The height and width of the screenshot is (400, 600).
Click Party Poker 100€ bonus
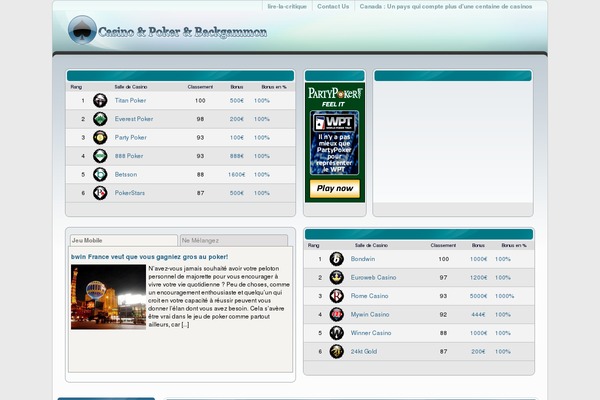(x=236, y=137)
